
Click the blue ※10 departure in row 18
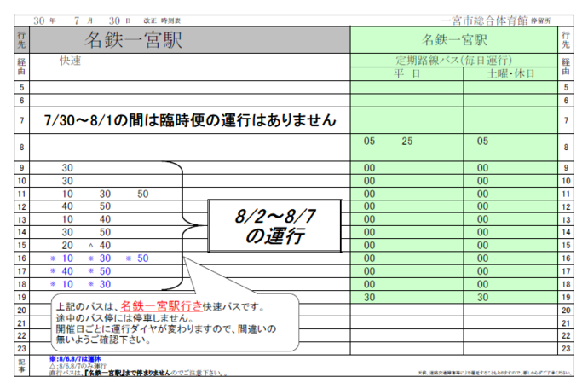(x=62, y=284)
